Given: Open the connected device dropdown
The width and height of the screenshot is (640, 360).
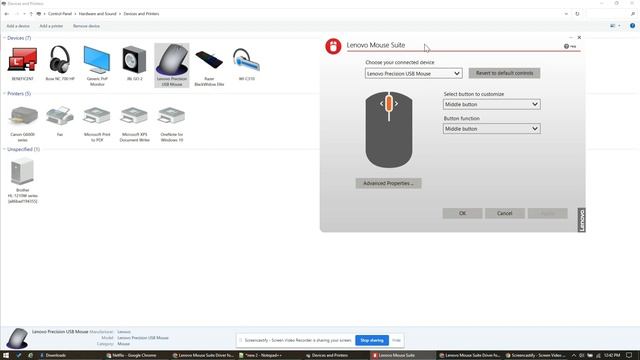Looking at the screenshot, I should click(x=413, y=73).
